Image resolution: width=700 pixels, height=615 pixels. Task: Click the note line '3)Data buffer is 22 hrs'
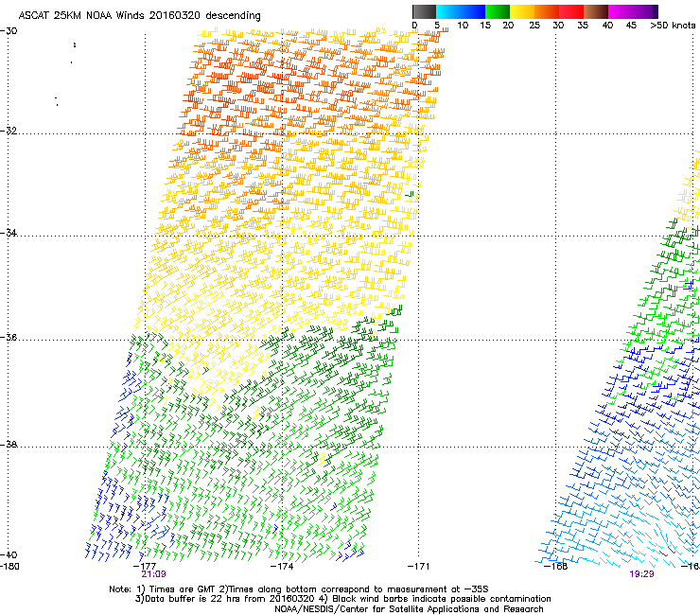point(342,599)
